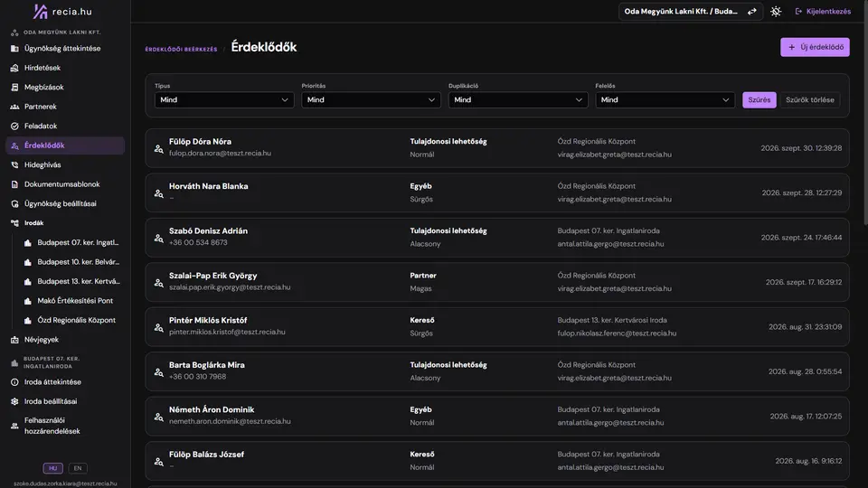This screenshot has height=488, width=868.
Task: Open Feladatok menu item
Action: pos(65,127)
